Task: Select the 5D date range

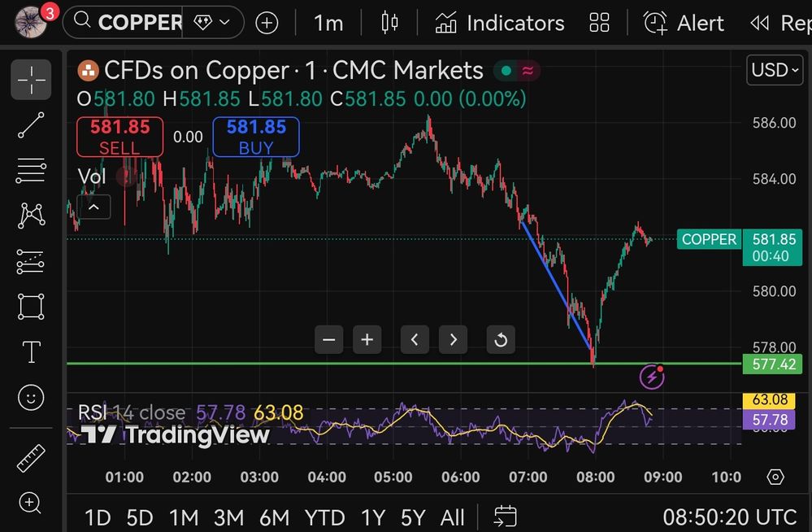Action: pos(140,517)
